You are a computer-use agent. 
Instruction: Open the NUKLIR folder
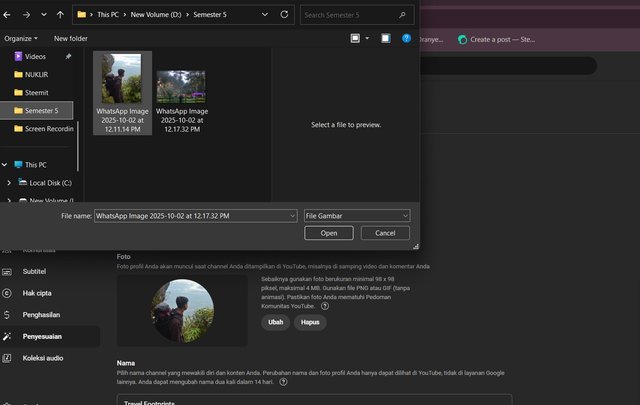[36, 74]
